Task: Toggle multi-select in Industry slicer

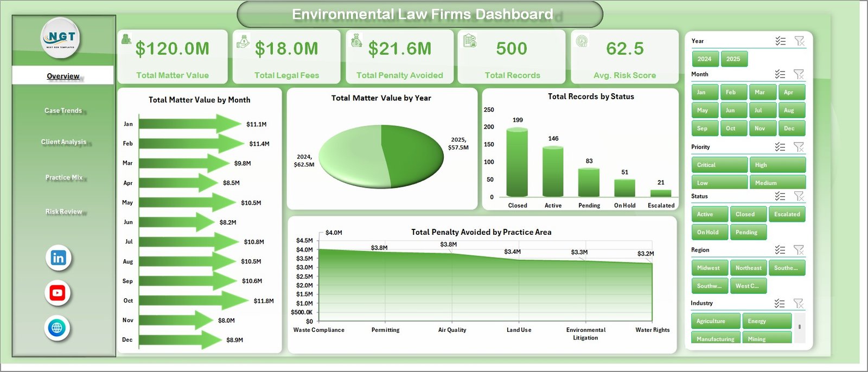Action: (x=780, y=304)
